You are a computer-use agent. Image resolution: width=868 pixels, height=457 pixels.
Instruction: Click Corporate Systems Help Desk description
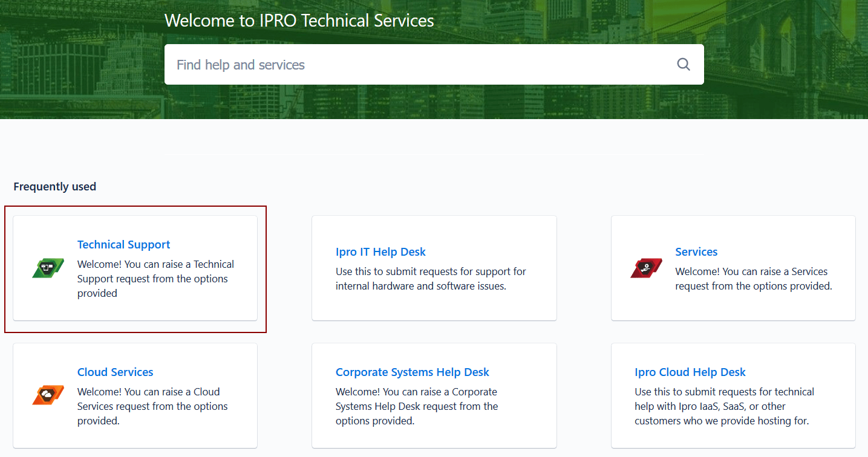pos(417,406)
